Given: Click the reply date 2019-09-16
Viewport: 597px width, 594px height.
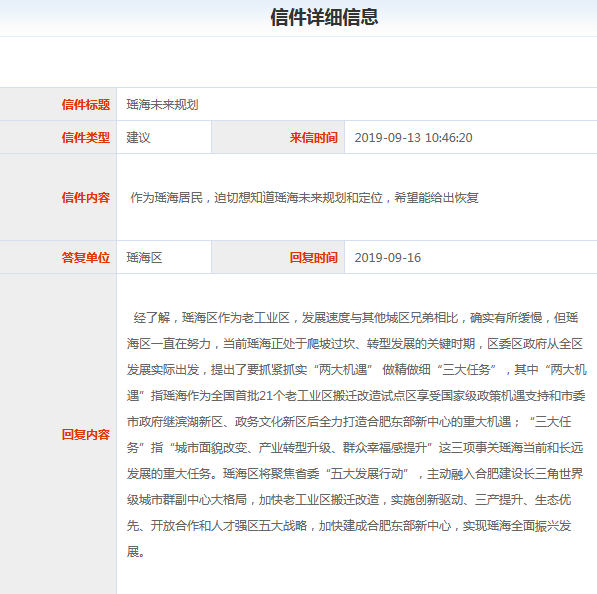Looking at the screenshot, I should tap(388, 258).
